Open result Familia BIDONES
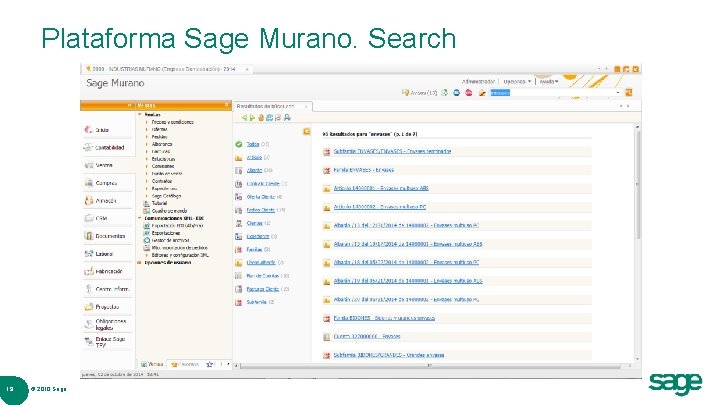This screenshot has width=720, height=405. pos(384,318)
